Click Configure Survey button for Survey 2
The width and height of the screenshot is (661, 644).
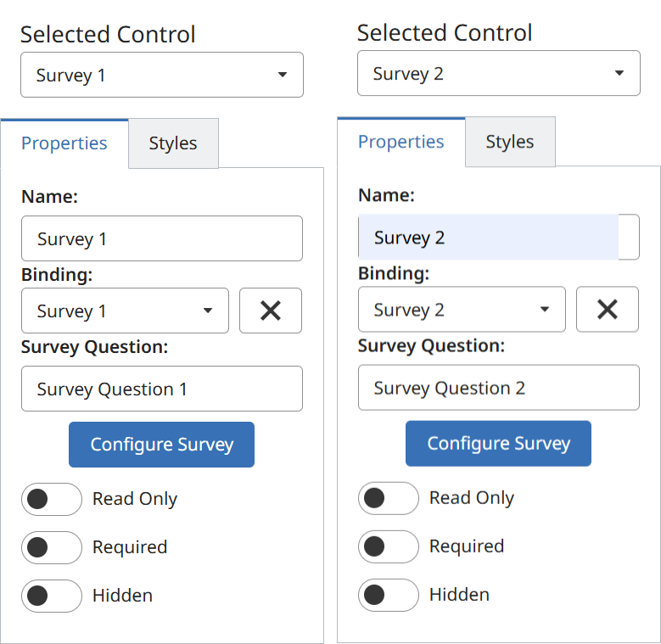pos(498,443)
